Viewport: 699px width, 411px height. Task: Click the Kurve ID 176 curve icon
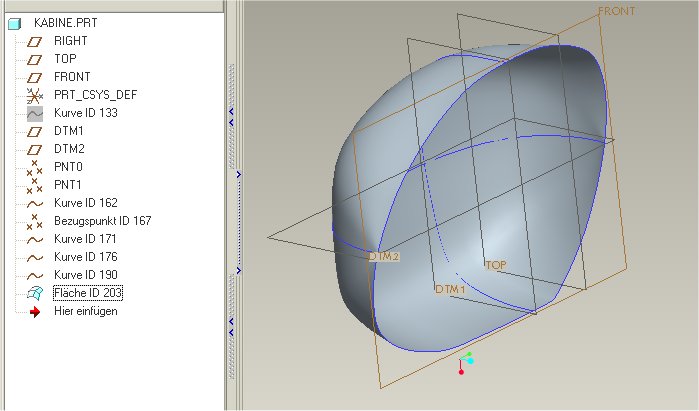click(x=35, y=258)
